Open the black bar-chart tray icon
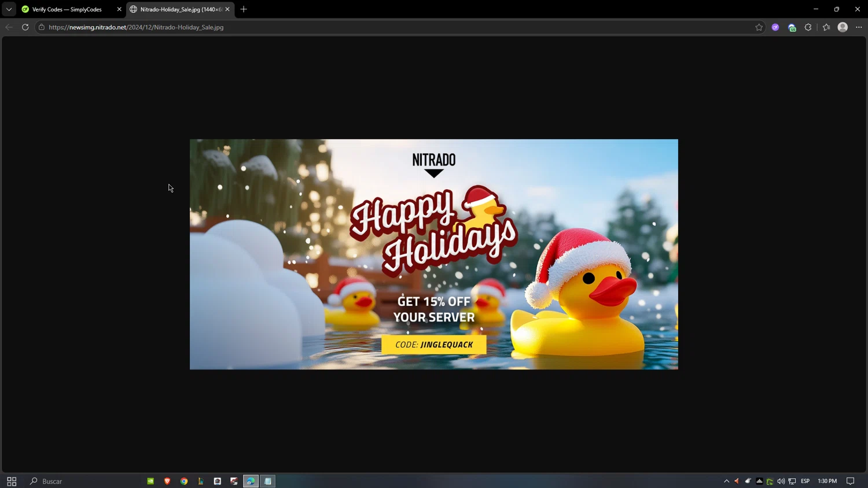The image size is (868, 488). pyautogui.click(x=759, y=481)
